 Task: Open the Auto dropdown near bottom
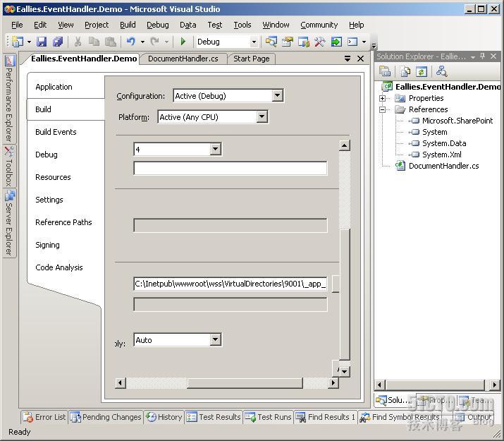(x=216, y=339)
